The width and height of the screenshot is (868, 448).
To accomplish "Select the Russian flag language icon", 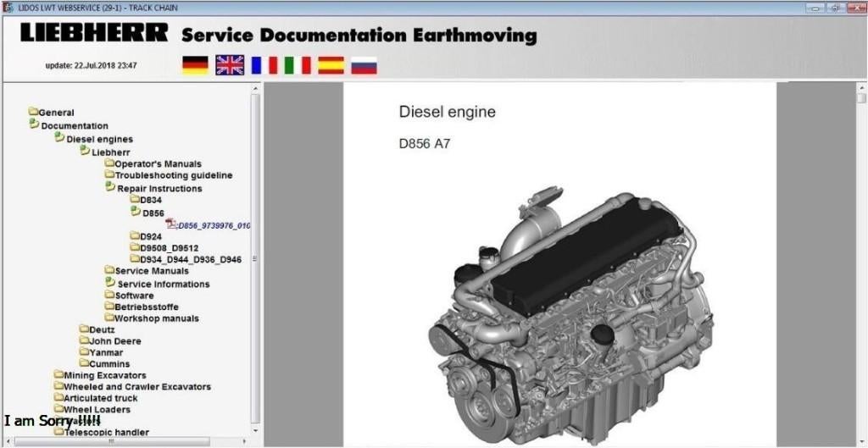I will coord(364,65).
